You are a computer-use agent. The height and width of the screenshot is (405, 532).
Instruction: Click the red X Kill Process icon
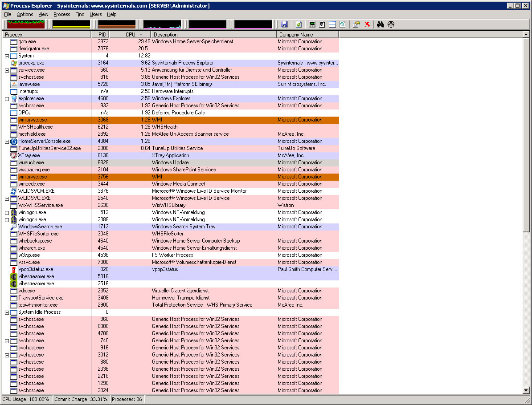(367, 24)
